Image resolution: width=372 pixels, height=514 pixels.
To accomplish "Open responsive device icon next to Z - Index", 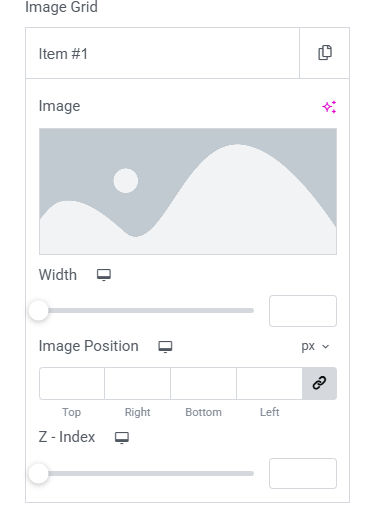I will coord(122,437).
